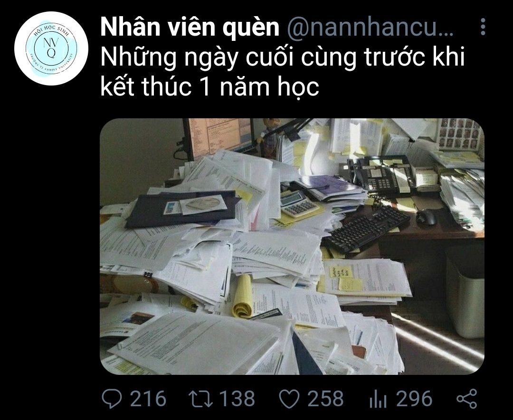Click the 296 views count
The height and width of the screenshot is (420, 513).
click(x=414, y=399)
